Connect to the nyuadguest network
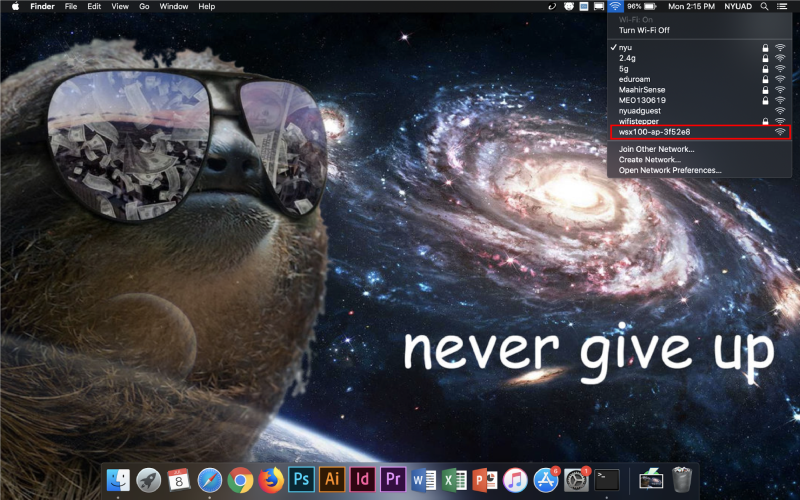This screenshot has height=500, width=800. point(699,111)
